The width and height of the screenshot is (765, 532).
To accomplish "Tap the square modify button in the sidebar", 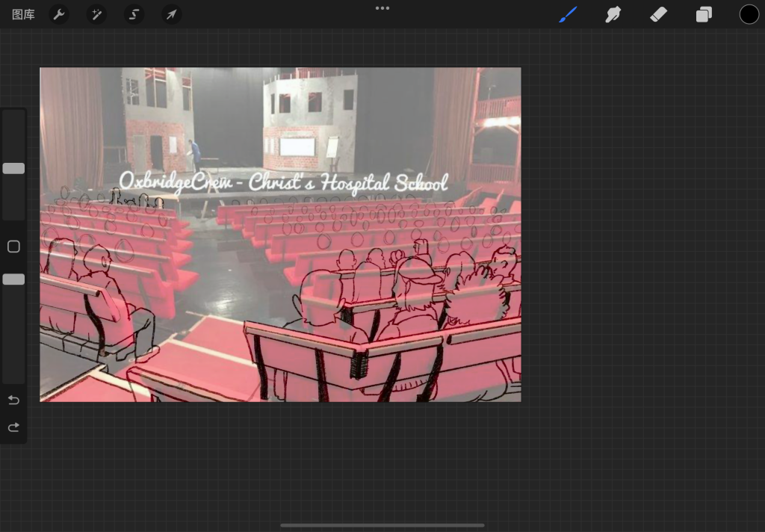I will click(x=13, y=247).
